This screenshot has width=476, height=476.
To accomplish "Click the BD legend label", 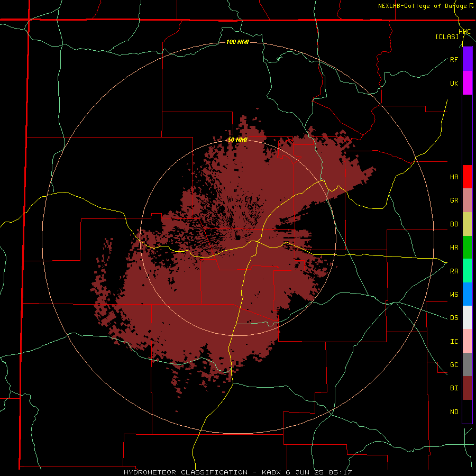I will click(x=454, y=224).
